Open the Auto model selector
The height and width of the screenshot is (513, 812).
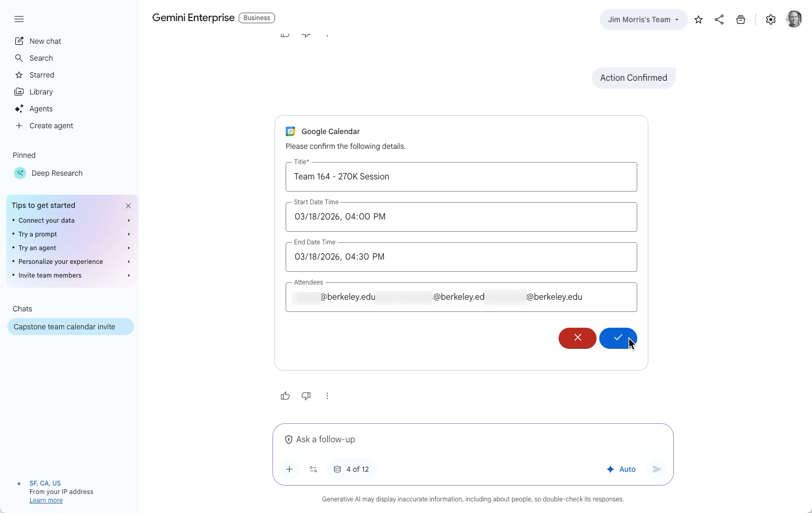tap(621, 469)
